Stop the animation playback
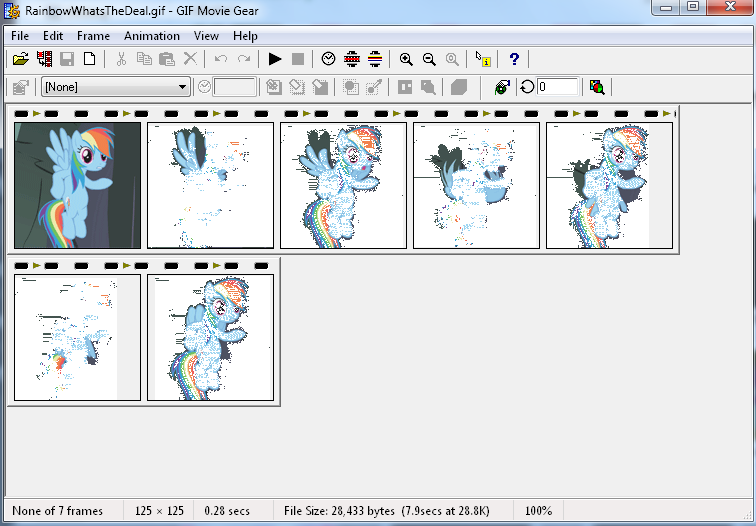The height and width of the screenshot is (526, 756). click(298, 59)
